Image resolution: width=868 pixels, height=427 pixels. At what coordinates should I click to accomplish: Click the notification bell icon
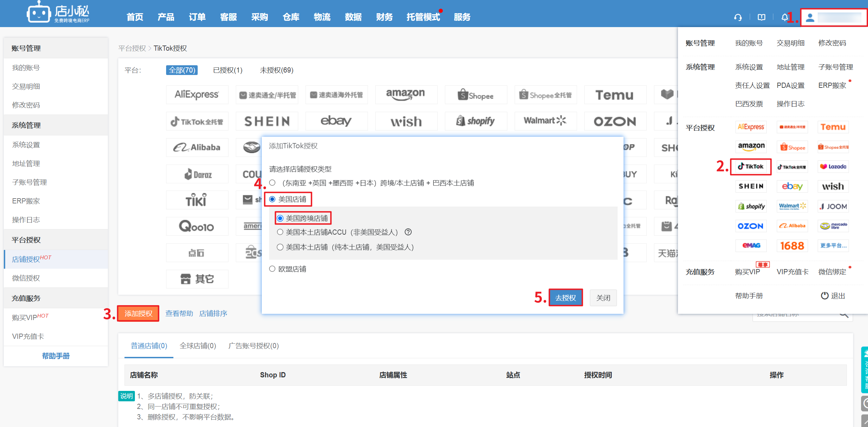coord(784,17)
